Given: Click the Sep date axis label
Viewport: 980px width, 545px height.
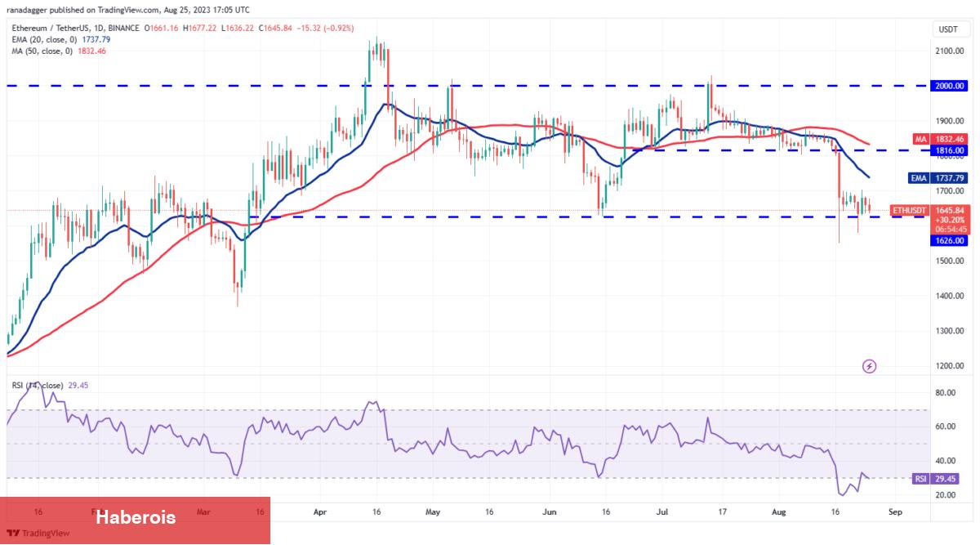Looking at the screenshot, I should [895, 511].
